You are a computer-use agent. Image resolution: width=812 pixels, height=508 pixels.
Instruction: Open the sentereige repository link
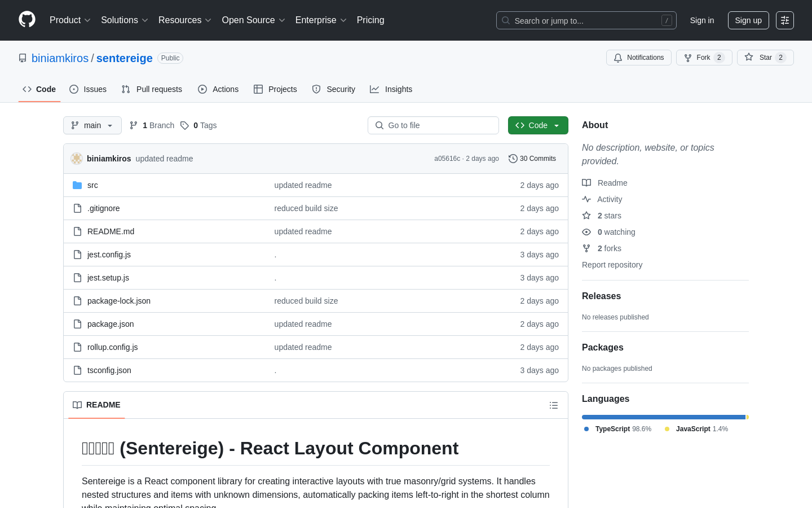[125, 58]
